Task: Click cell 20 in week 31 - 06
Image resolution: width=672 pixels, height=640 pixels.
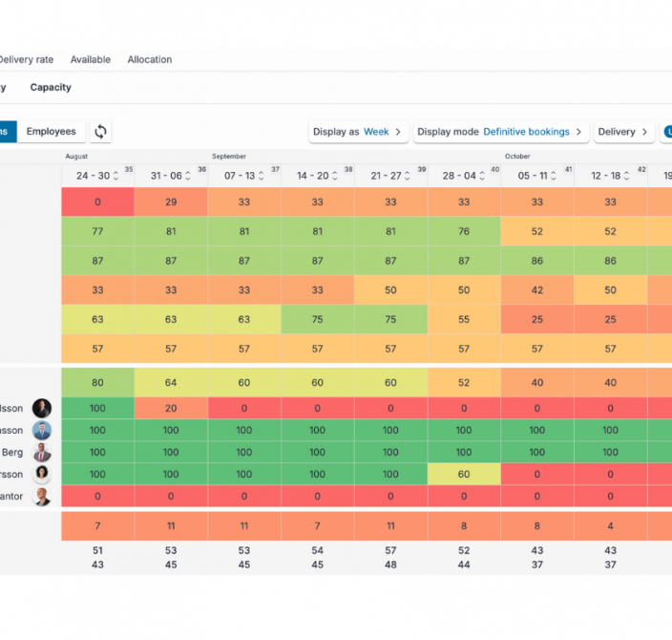Action: pos(171,408)
